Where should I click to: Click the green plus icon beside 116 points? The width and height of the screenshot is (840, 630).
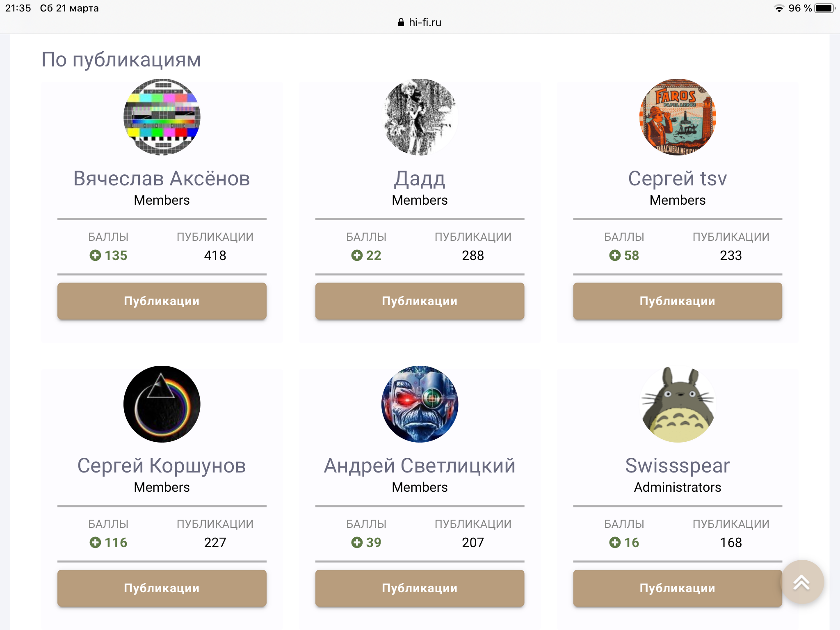click(x=95, y=543)
